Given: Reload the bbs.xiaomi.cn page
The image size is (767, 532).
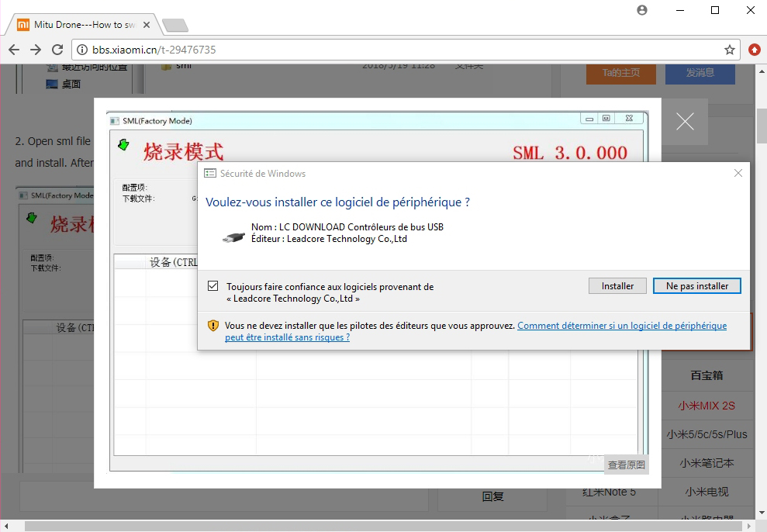Looking at the screenshot, I should (57, 50).
